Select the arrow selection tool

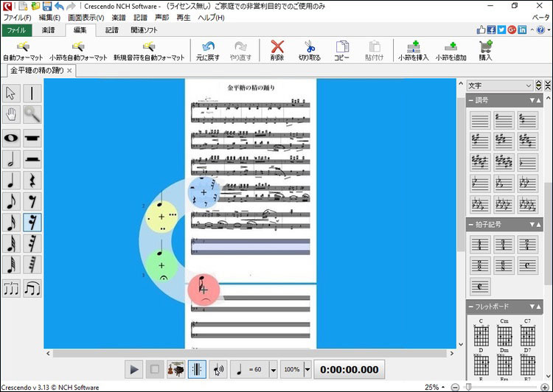coord(11,94)
